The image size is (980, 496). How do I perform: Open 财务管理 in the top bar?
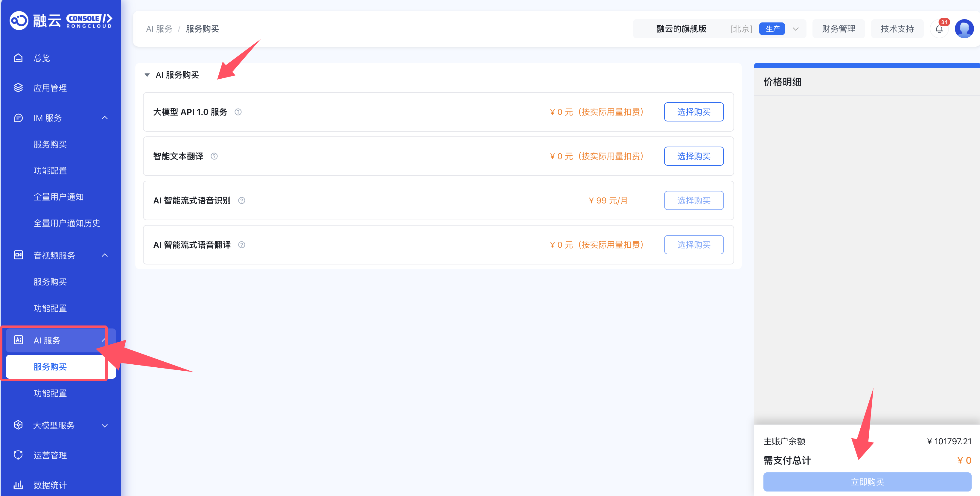[839, 29]
